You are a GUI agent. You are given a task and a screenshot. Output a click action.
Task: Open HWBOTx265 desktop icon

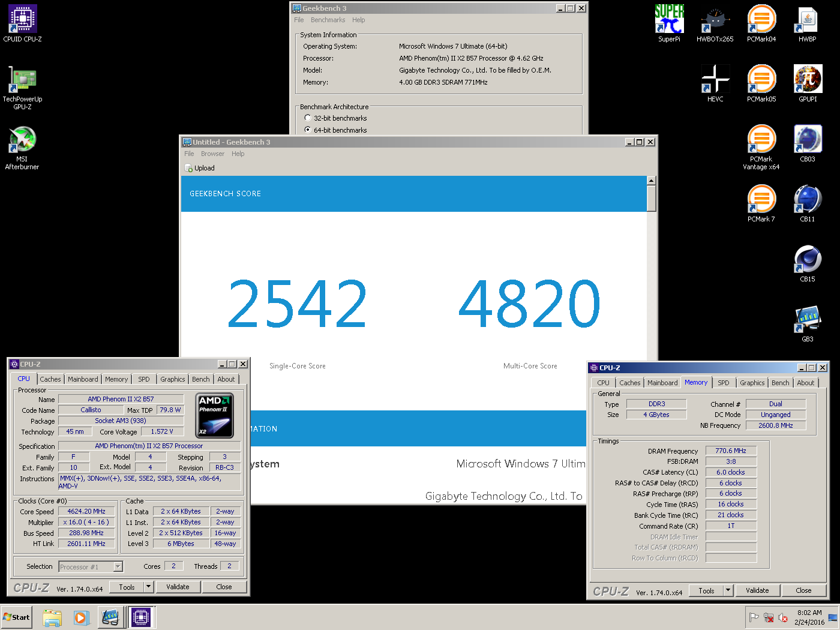point(715,23)
